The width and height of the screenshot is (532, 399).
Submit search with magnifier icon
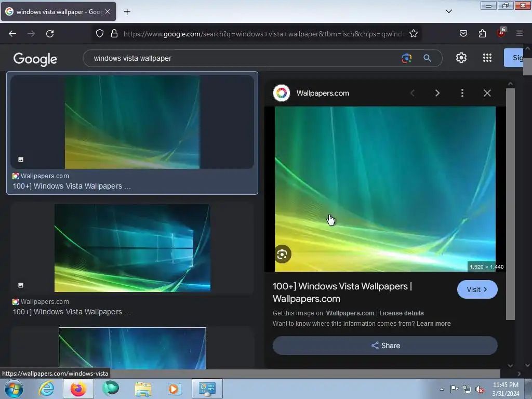pos(427,58)
